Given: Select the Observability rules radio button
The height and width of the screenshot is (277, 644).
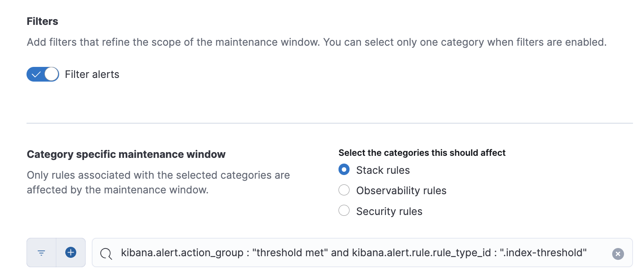Looking at the screenshot, I should click(344, 190).
